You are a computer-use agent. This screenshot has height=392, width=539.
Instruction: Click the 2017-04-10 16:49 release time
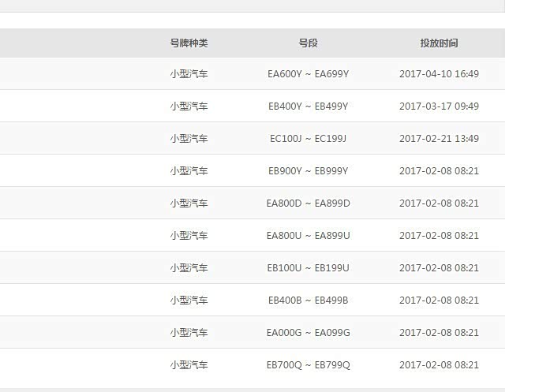coord(439,74)
